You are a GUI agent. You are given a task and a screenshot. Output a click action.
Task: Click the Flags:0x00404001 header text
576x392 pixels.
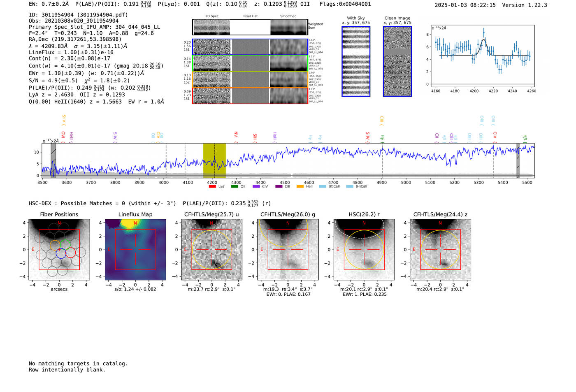(x=345, y=4)
